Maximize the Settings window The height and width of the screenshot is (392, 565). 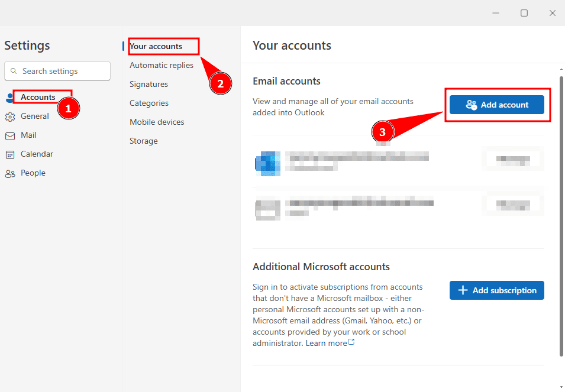point(524,13)
